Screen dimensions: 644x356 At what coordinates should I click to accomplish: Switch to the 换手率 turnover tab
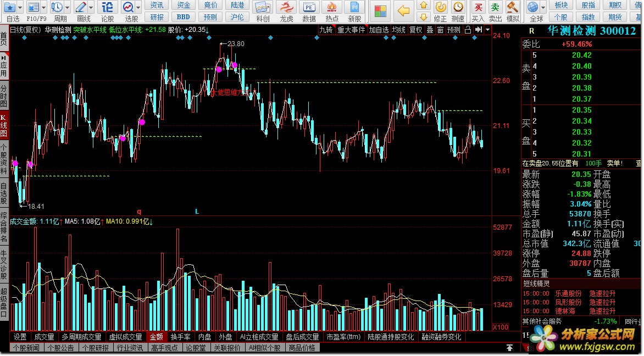(181, 337)
